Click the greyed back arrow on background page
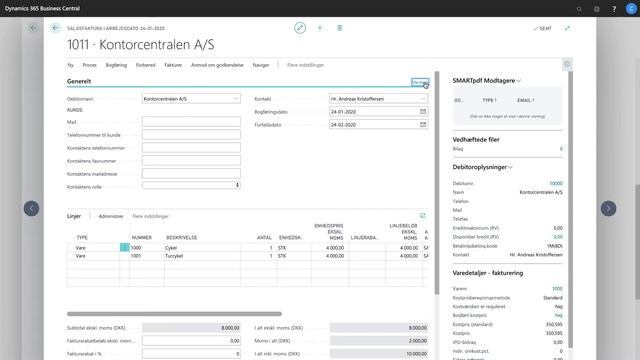Screen dimensions: 640x360 (x=33, y=28)
